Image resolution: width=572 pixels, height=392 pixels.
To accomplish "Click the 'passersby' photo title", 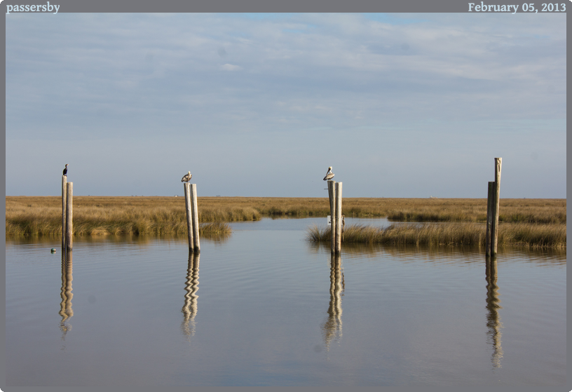I will 33,7.
